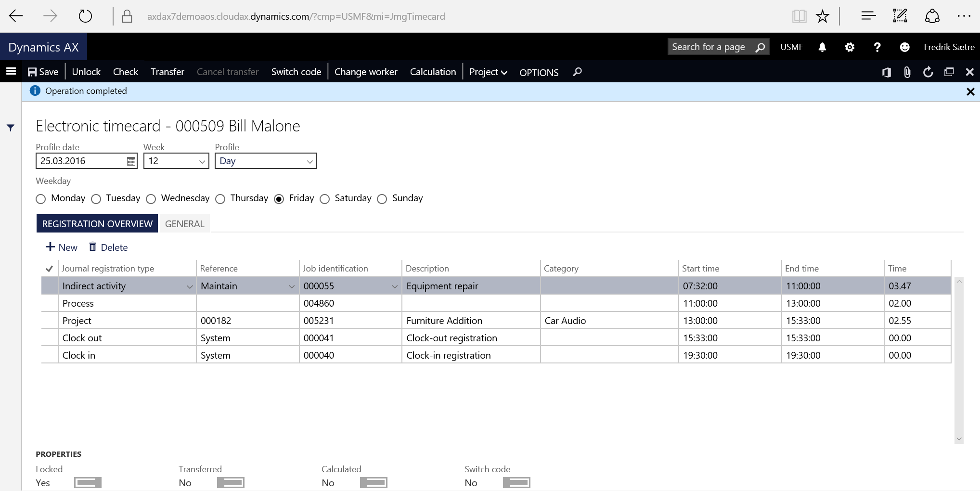Click the help question mark icon
The image size is (980, 491).
(877, 47)
